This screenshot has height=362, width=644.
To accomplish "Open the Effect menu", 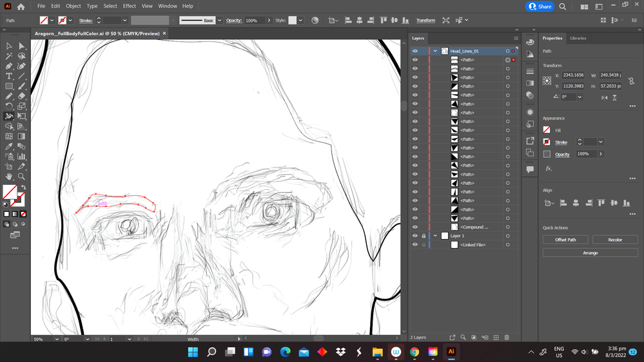I will pos(130,6).
